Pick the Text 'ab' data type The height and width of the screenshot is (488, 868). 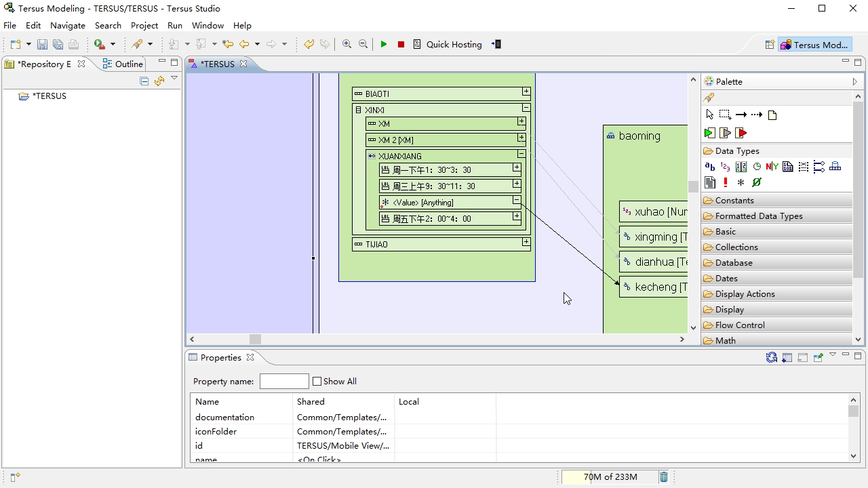pyautogui.click(x=710, y=167)
